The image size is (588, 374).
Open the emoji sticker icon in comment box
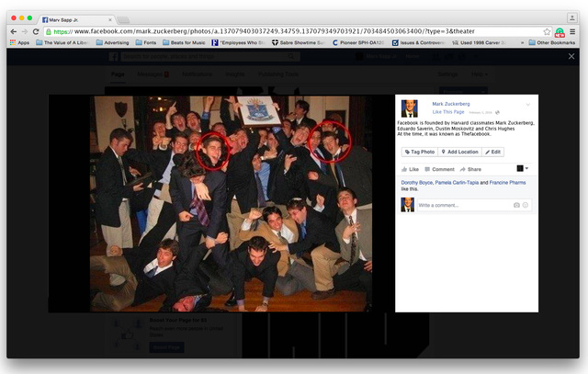pos(526,205)
